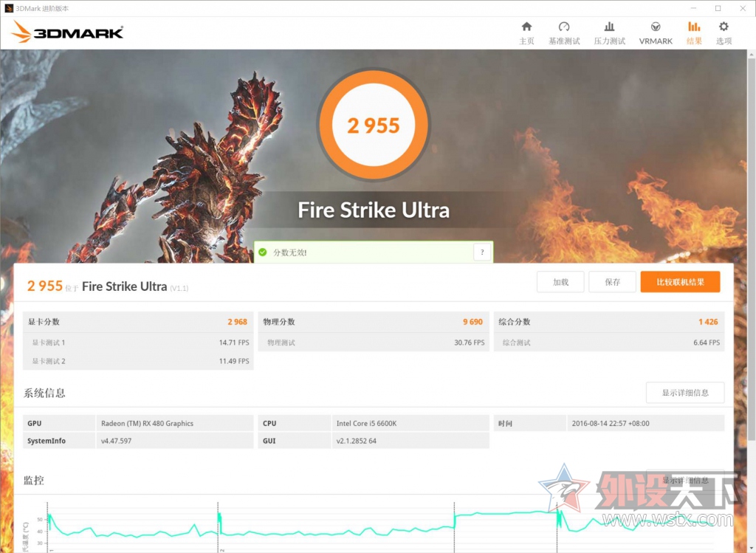Click the 3DMark title bar app icon
The height and width of the screenshot is (553, 756).
[9, 8]
